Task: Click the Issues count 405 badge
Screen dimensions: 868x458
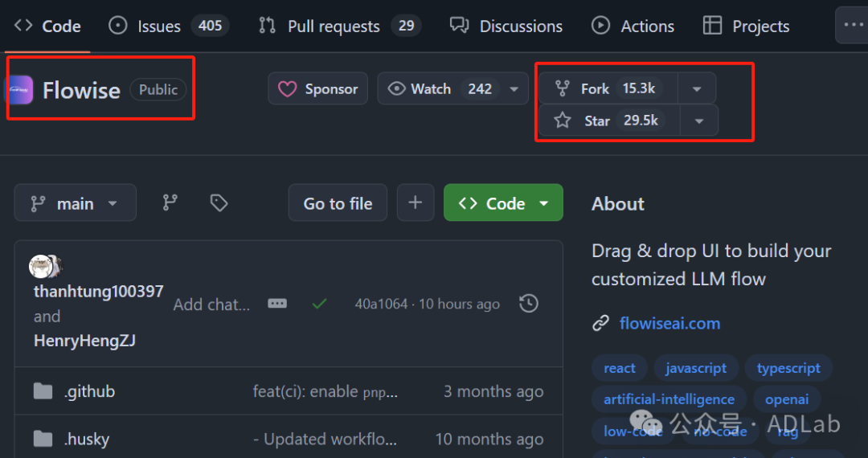Action: pyautogui.click(x=211, y=26)
